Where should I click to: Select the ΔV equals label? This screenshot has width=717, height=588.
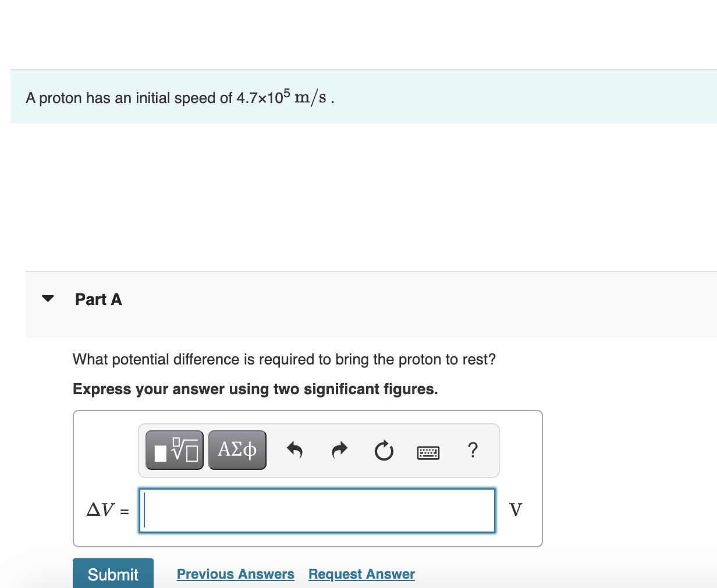coord(107,511)
